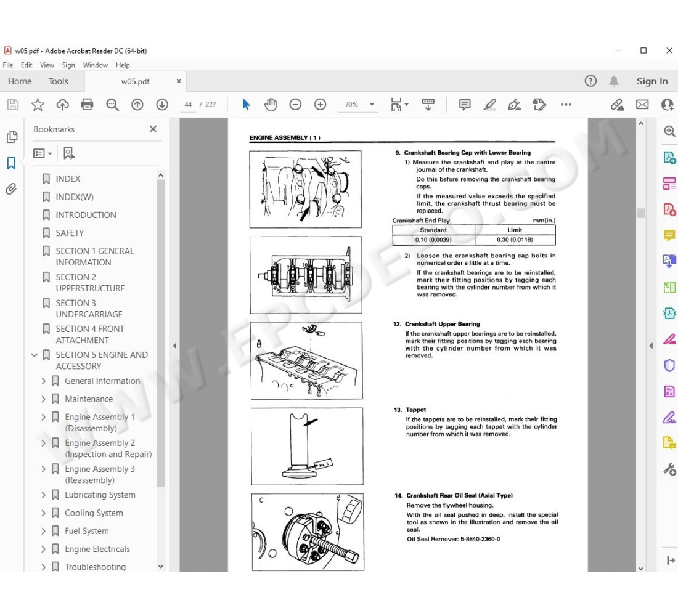Open the Window menu
Viewport: 678px width, 616px height.
click(x=95, y=65)
